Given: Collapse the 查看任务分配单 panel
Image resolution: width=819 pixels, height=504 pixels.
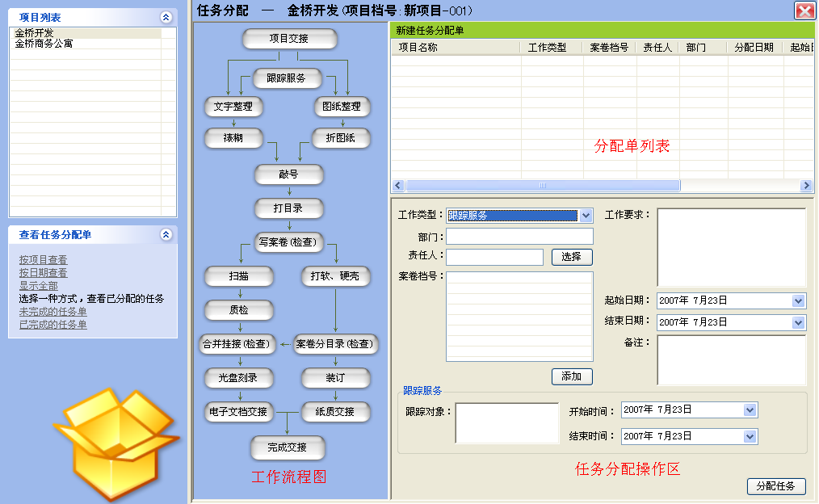Looking at the screenshot, I should pos(166,235).
